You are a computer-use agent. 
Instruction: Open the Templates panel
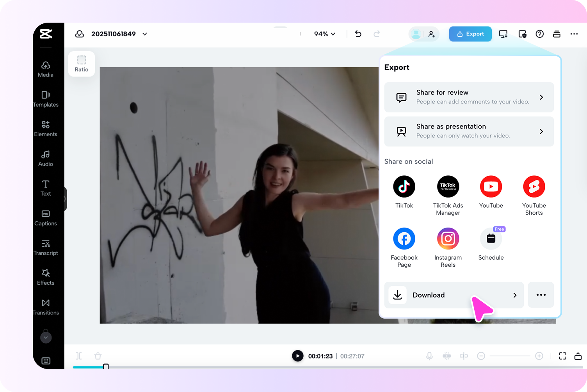[x=46, y=99]
